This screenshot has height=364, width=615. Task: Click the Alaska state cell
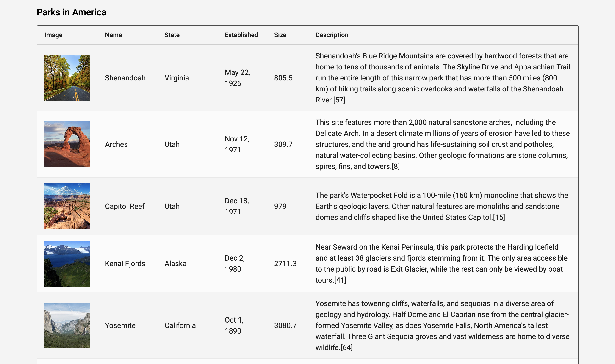(175, 263)
